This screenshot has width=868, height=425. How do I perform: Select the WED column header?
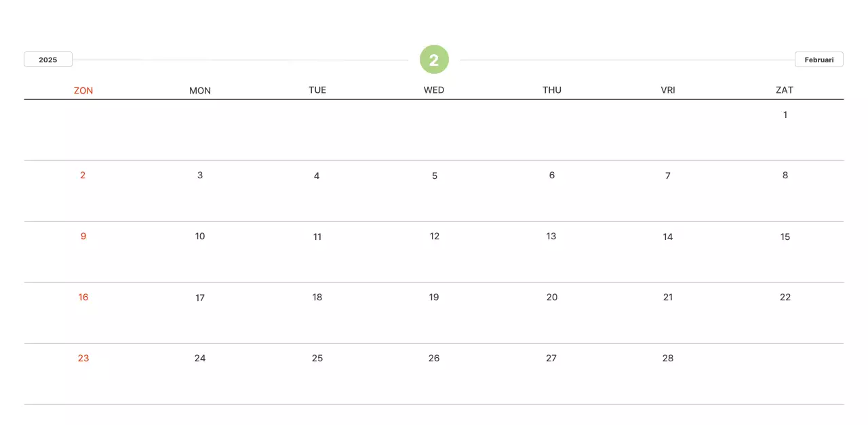pyautogui.click(x=434, y=90)
